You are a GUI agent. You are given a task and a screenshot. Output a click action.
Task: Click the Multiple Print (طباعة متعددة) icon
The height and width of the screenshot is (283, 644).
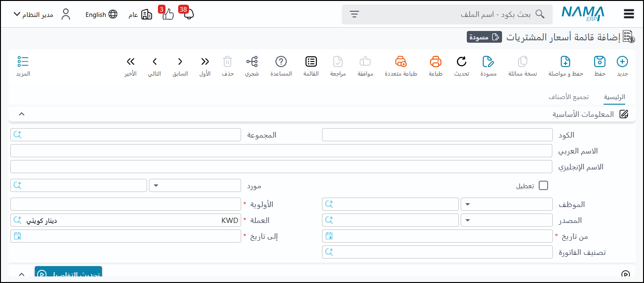tap(401, 62)
